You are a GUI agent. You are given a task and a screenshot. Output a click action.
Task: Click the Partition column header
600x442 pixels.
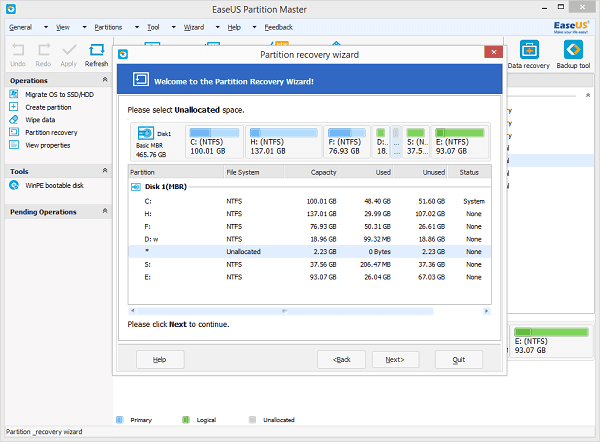(176, 172)
